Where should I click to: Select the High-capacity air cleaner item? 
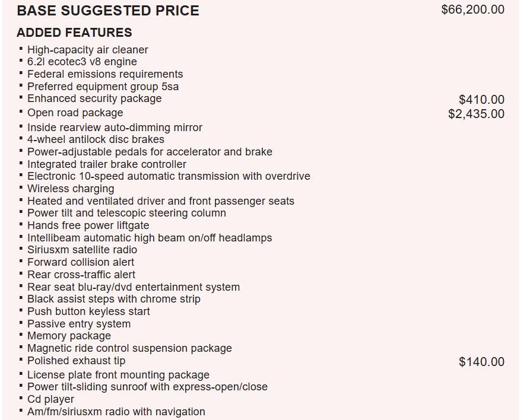pos(87,50)
